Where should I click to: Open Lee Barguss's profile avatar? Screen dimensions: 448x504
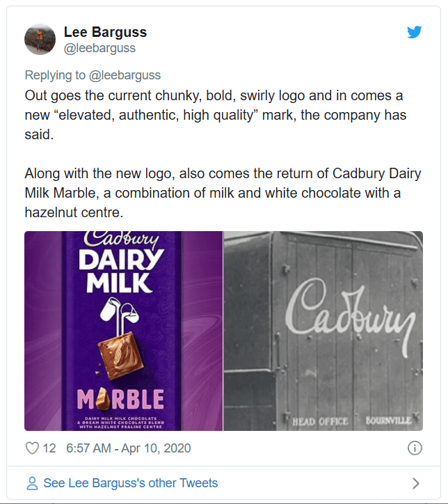point(40,40)
